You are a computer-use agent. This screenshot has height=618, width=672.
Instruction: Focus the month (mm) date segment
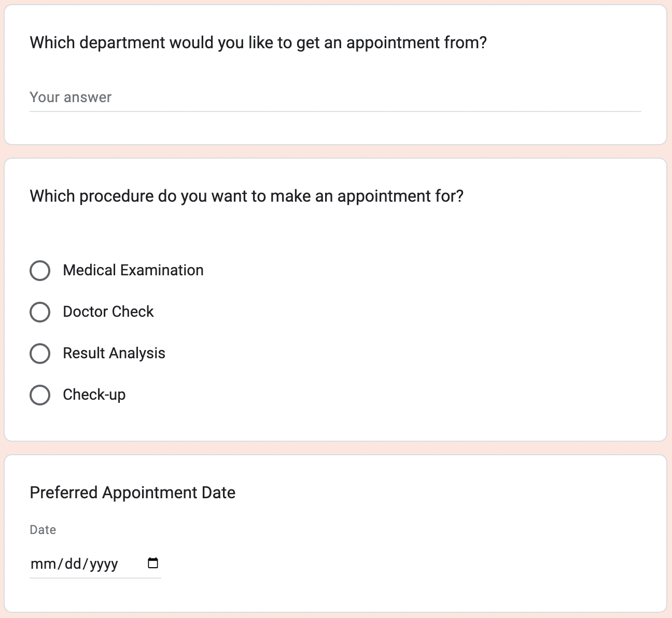(39, 564)
